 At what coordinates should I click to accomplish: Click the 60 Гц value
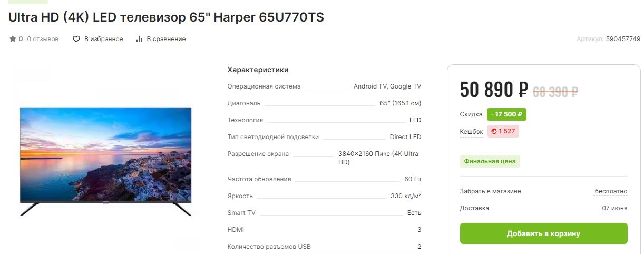[x=413, y=179]
